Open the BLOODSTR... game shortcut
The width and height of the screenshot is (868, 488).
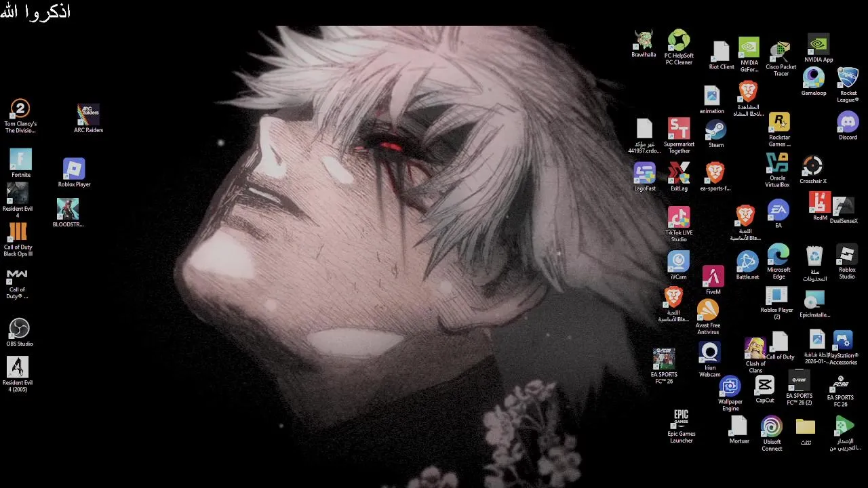tap(68, 213)
